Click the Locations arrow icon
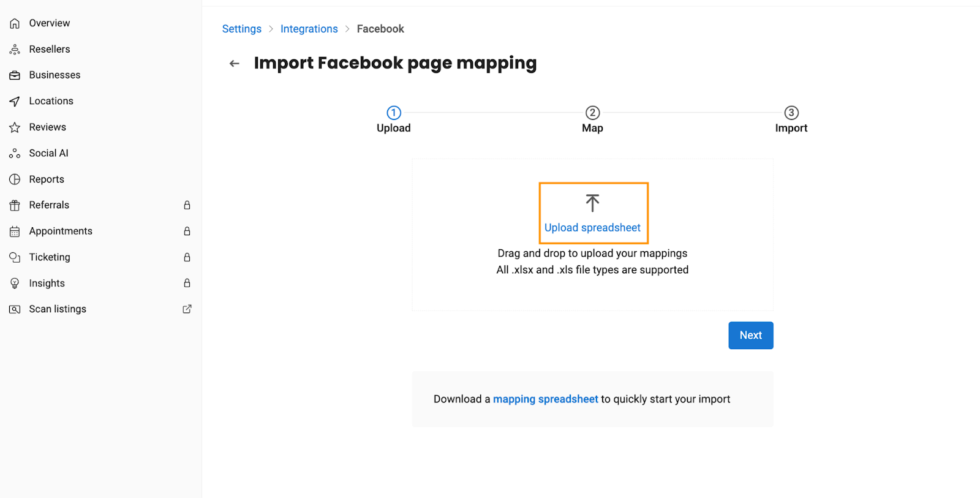This screenshot has width=980, height=498. pyautogui.click(x=15, y=101)
